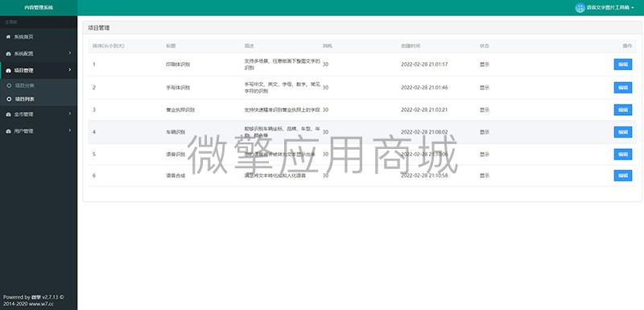Click the user avatar in the top bar
Screen dimensions: 644x310
click(580, 8)
